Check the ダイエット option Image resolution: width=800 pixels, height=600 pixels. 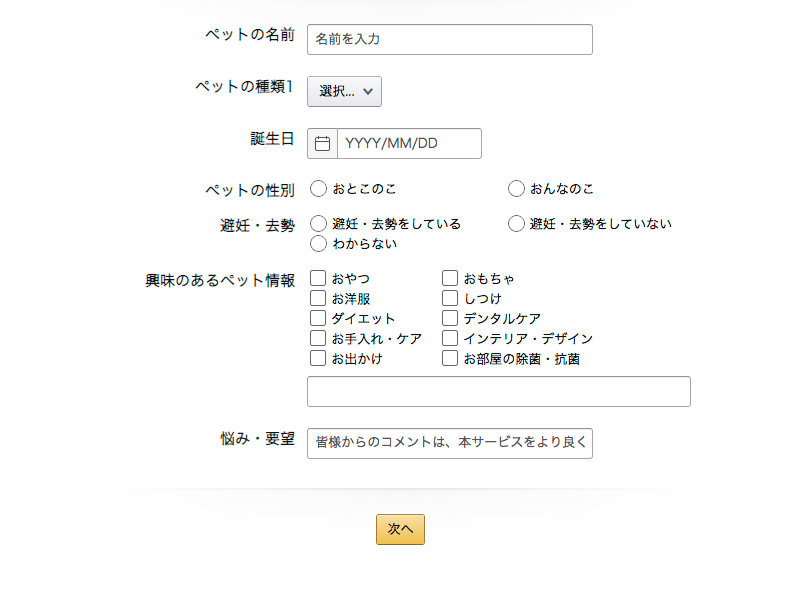pos(318,318)
